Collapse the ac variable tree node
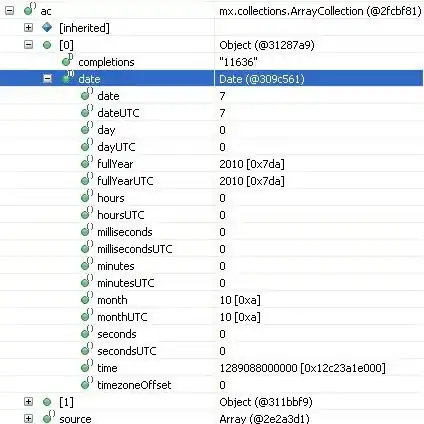 click(10, 11)
